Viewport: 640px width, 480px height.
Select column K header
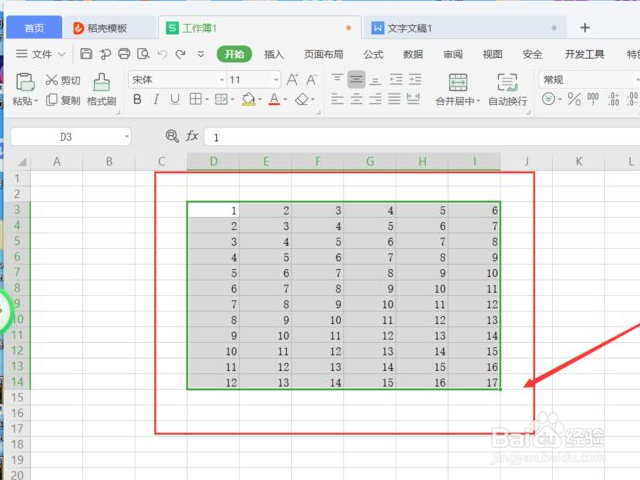(x=578, y=162)
